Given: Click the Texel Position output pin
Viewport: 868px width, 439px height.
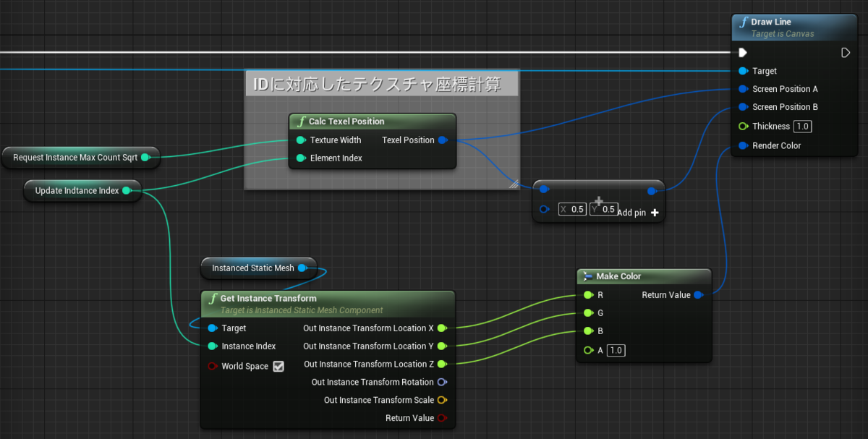Looking at the screenshot, I should tap(443, 140).
